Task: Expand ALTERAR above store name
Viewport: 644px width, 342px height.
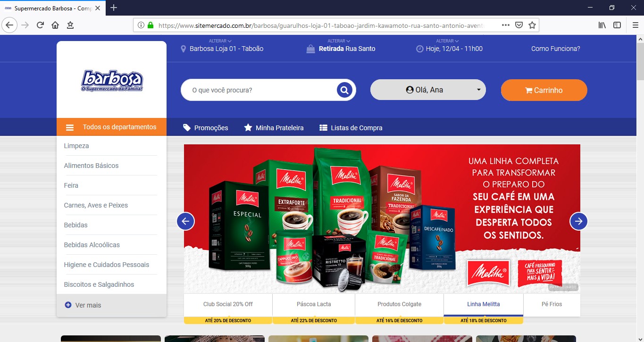Action: (x=220, y=41)
